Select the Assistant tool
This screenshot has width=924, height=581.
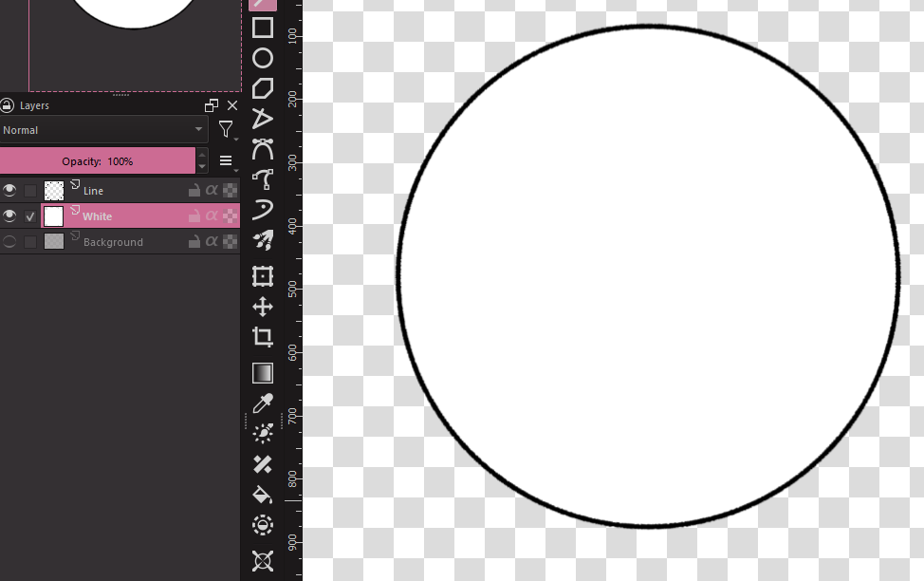263,561
